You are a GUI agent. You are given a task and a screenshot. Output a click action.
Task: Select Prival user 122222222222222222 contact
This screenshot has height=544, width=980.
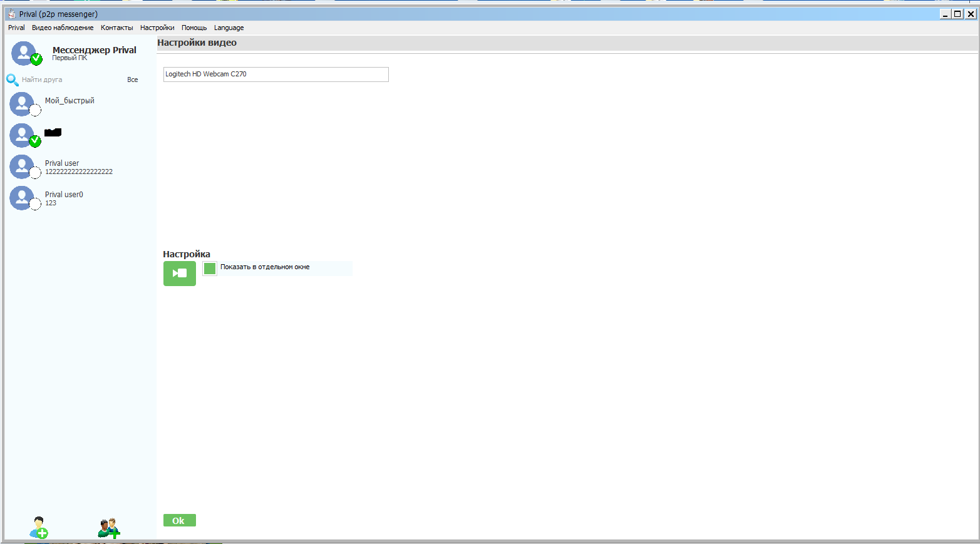pos(78,167)
